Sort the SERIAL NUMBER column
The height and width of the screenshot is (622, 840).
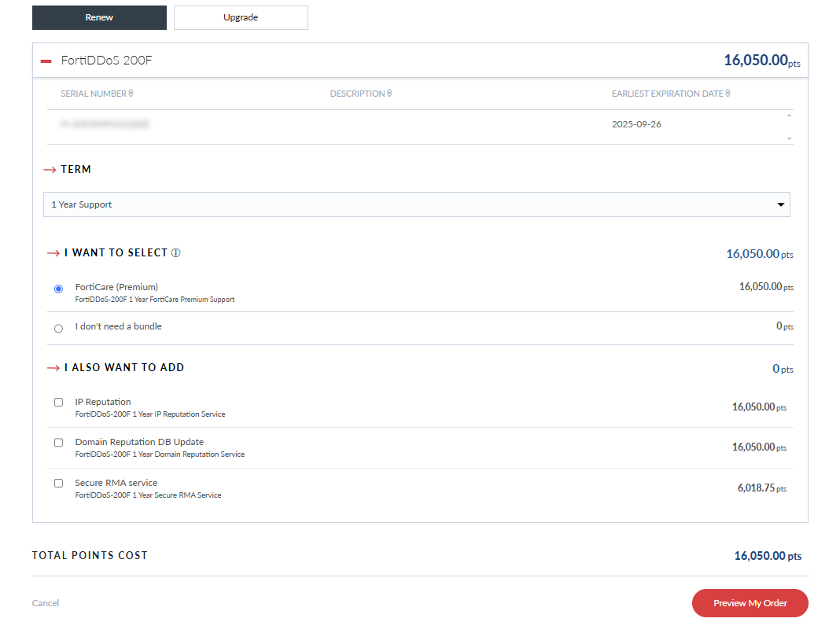coord(131,93)
